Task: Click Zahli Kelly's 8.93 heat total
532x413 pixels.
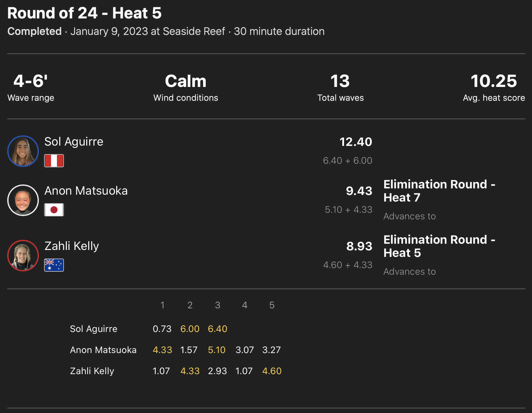Action: [359, 246]
